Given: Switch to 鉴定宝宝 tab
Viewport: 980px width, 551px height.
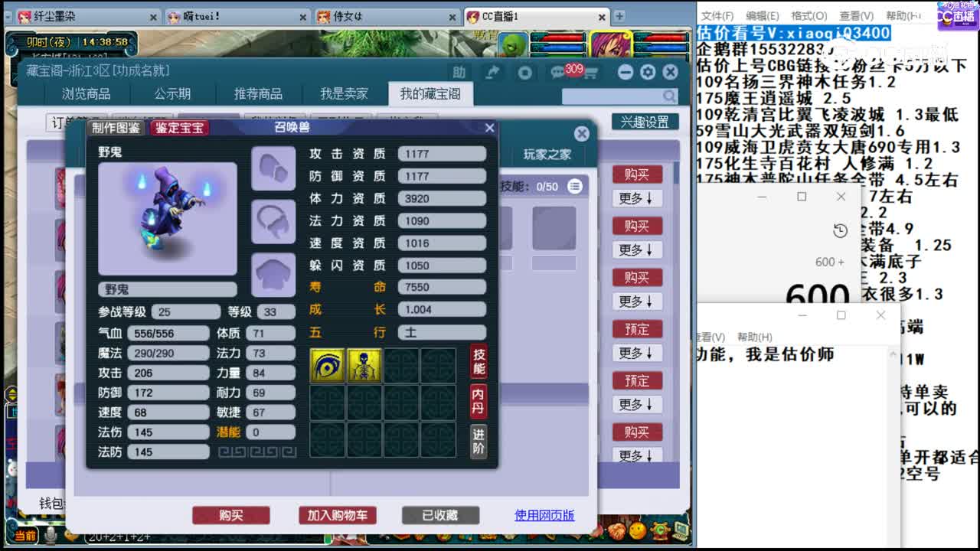Looking at the screenshot, I should click(179, 128).
